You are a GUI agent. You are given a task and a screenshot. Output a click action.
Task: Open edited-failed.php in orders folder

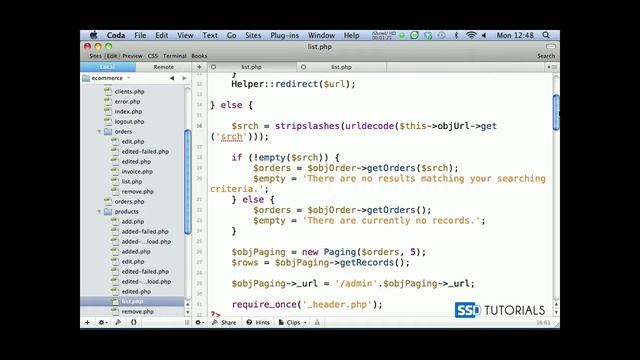[145, 152]
